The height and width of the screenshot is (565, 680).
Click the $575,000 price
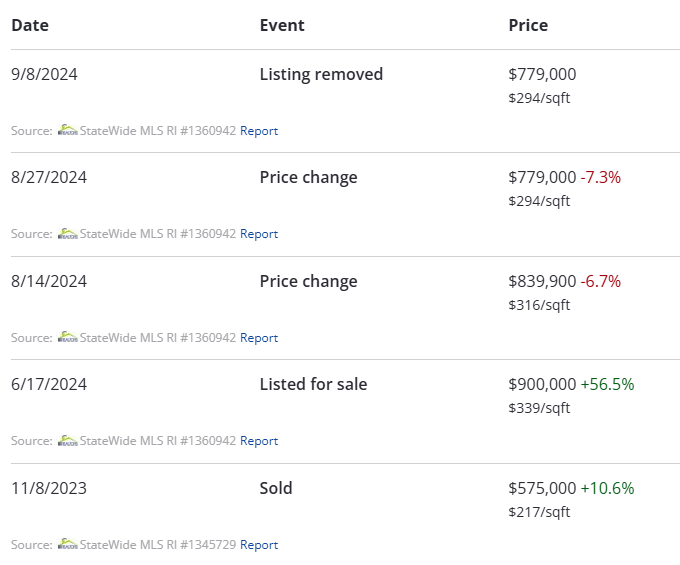pos(542,489)
